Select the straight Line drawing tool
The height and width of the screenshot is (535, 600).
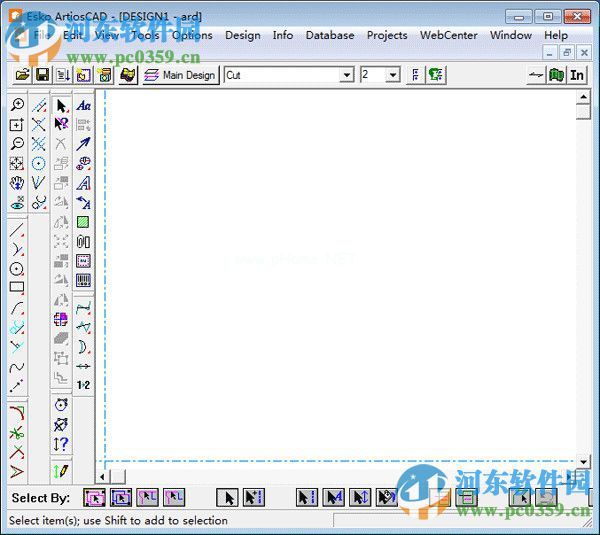tap(16, 230)
